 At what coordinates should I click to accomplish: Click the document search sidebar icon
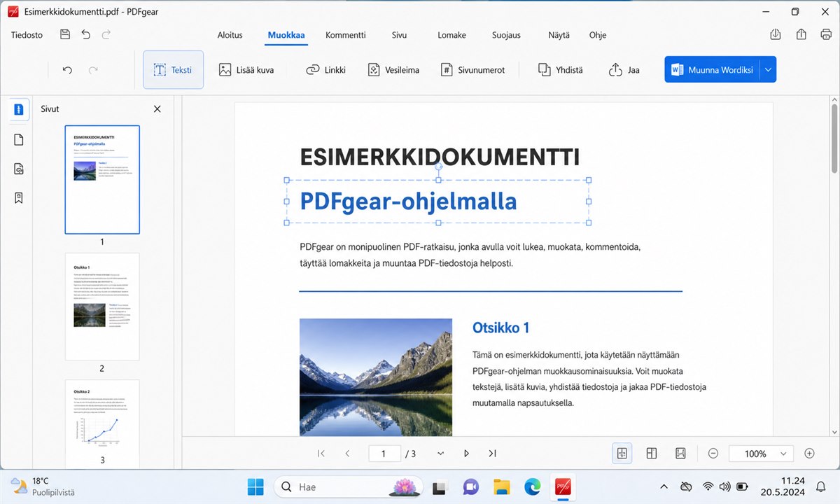pos(19,169)
